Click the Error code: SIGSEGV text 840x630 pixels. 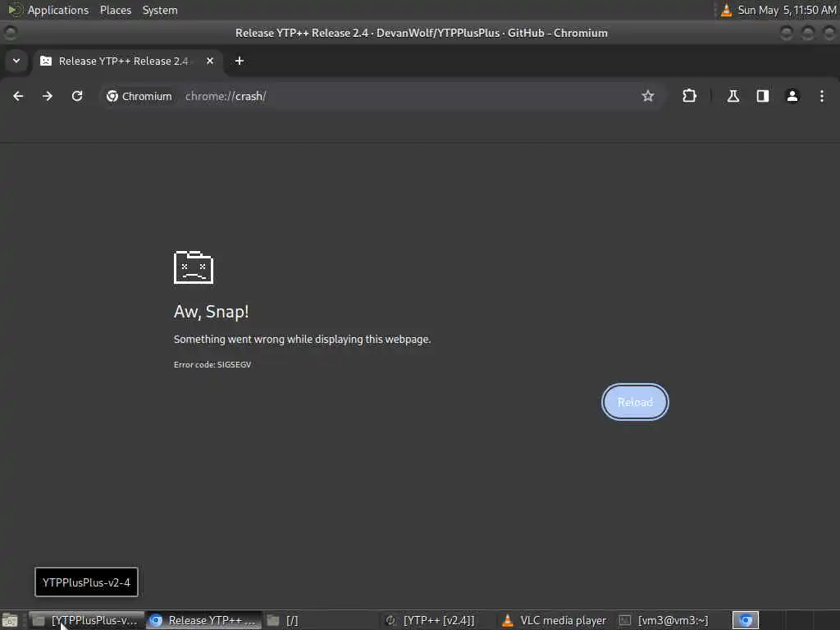(212, 364)
